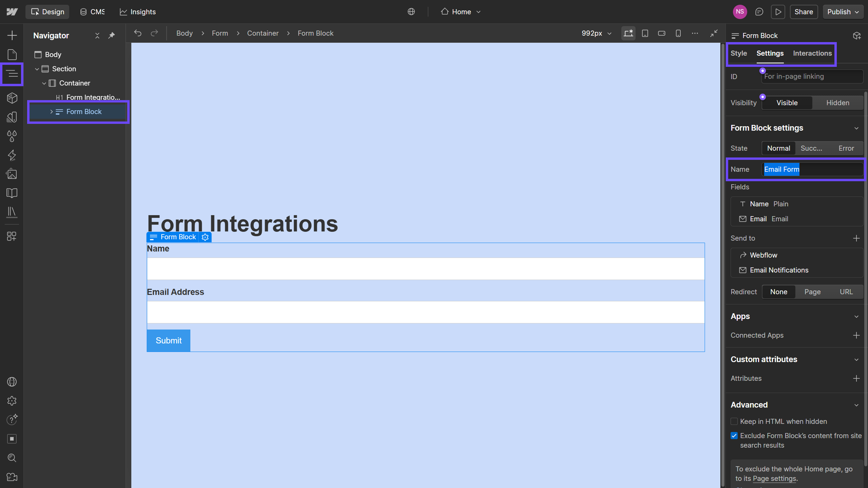Pin the Navigator panel
The image size is (868, 488).
(x=112, y=35)
